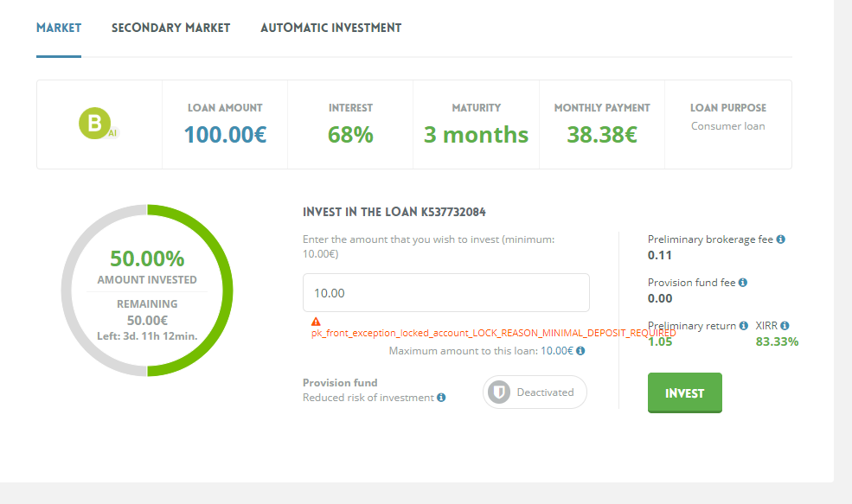The image size is (852, 504).
Task: Click the 68% interest value
Action: point(350,135)
